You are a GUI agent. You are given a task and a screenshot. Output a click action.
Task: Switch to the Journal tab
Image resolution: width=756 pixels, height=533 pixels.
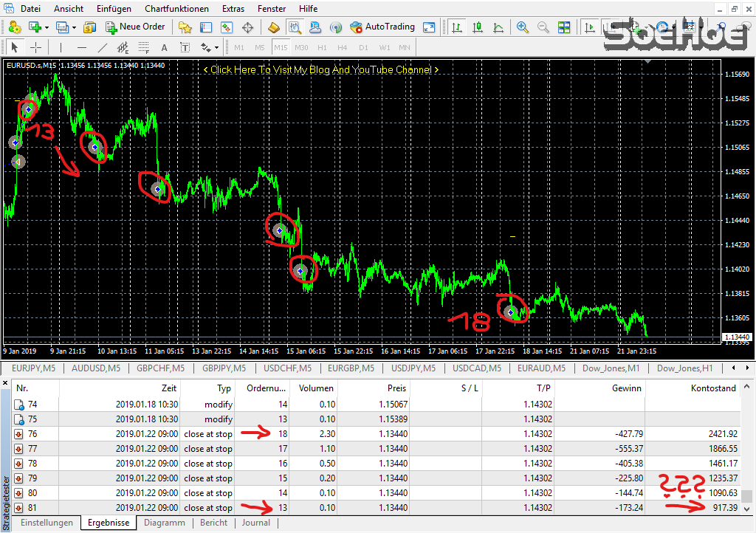coord(255,522)
